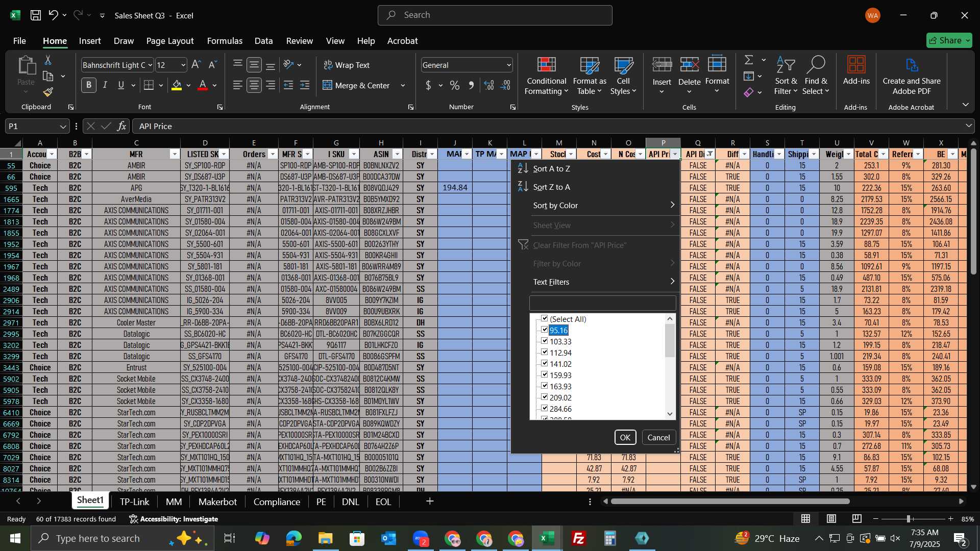Click the new sheet plus icon
Viewport: 980px width, 551px height.
click(430, 502)
